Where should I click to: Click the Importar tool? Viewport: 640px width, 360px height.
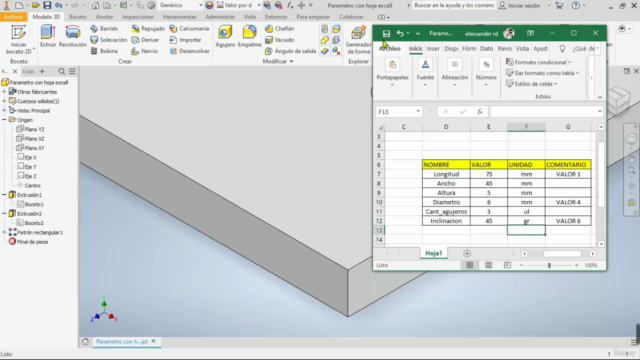(185, 40)
